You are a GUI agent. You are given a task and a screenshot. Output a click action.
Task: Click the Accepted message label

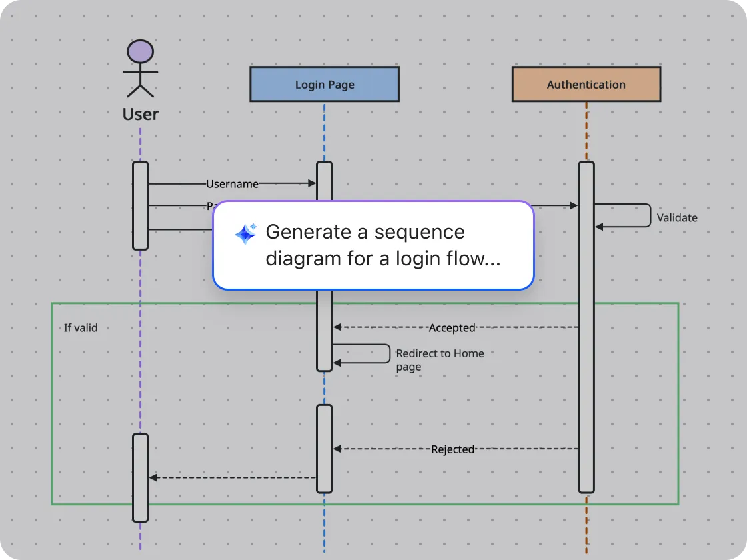coord(452,328)
